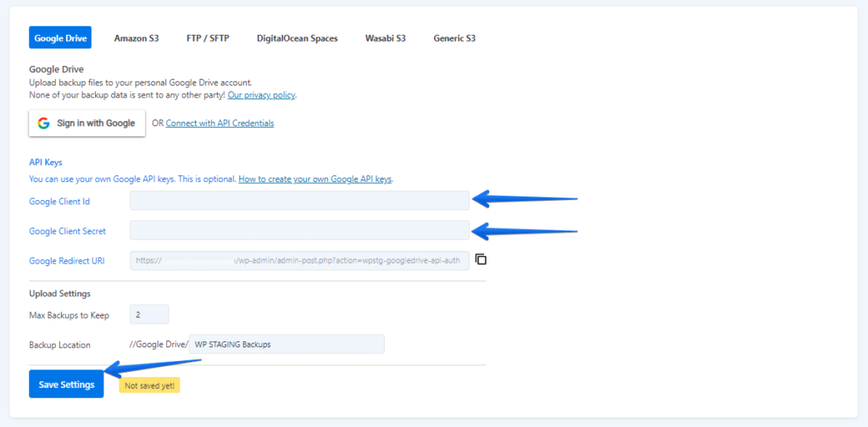Focus the Google Client Secret field
Image resolution: width=868 pixels, height=427 pixels.
pyautogui.click(x=299, y=230)
